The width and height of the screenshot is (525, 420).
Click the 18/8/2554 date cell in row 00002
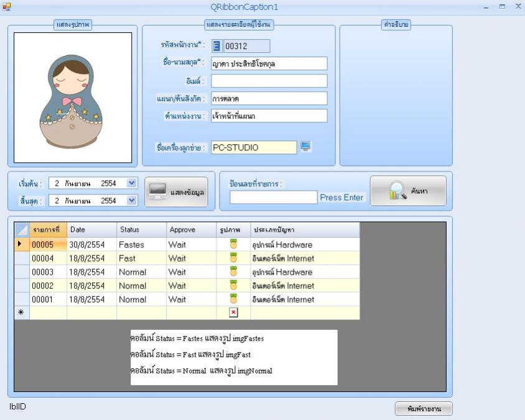coord(91,286)
